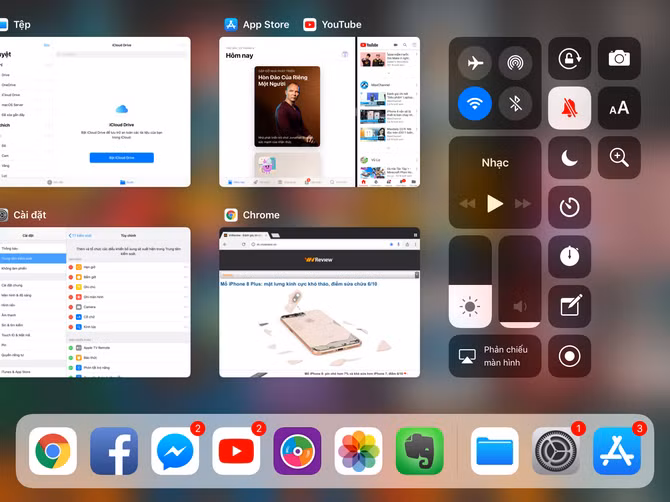Adjust the volume slider
The height and width of the screenshot is (502, 670).
pyautogui.click(x=520, y=282)
